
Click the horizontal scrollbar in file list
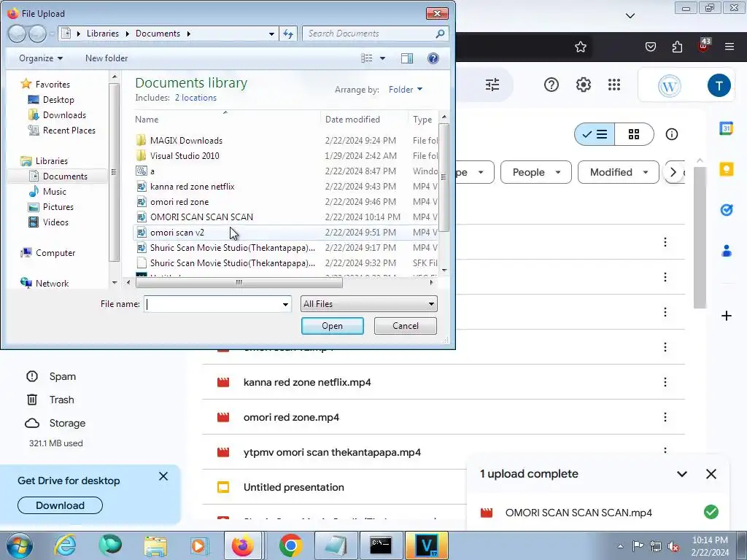[x=239, y=282]
